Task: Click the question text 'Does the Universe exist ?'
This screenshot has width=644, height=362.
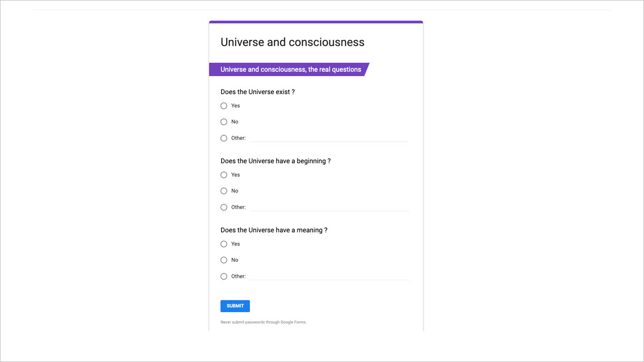Action: pos(258,92)
